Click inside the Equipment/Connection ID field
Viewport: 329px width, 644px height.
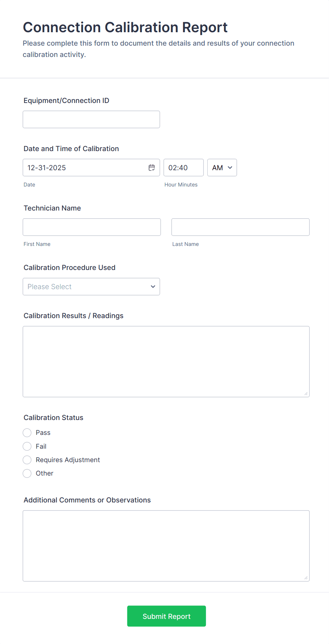[x=91, y=119]
